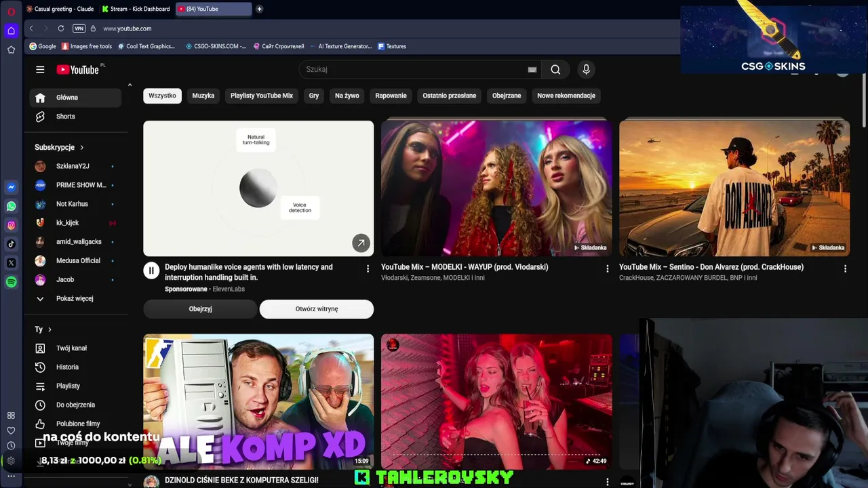The height and width of the screenshot is (488, 868).
Task: Open the ALE KOMP XD video thumbnail
Action: click(258, 401)
